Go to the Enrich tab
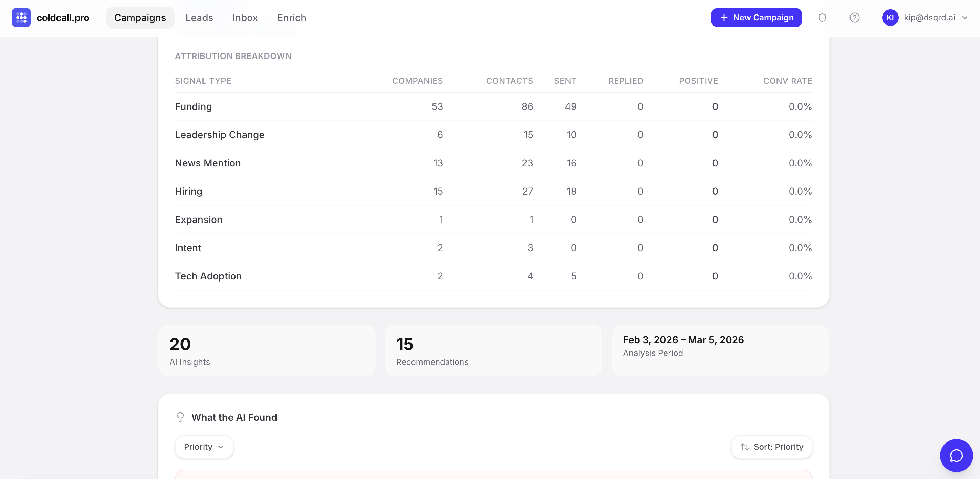This screenshot has width=980, height=479. coord(291,18)
